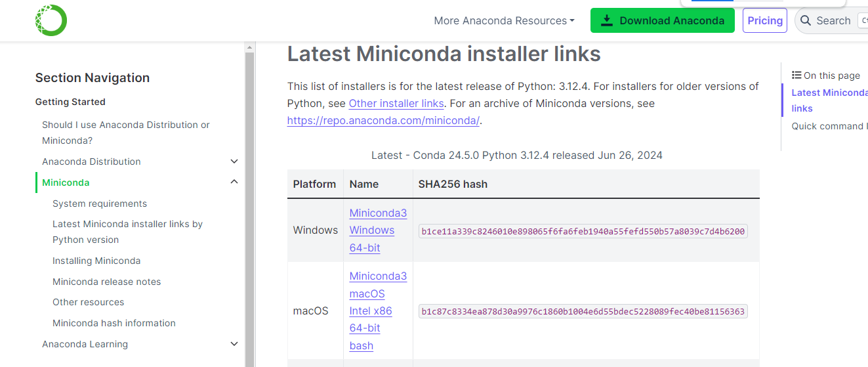Open the repo.anaconda.com/miniconda link
This screenshot has width=868, height=367.
(x=384, y=121)
